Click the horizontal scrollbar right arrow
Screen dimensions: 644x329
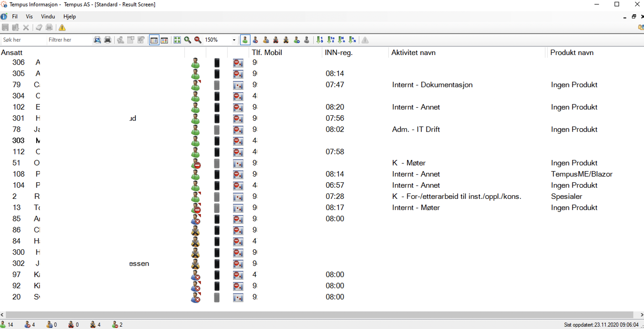pyautogui.click(x=641, y=315)
